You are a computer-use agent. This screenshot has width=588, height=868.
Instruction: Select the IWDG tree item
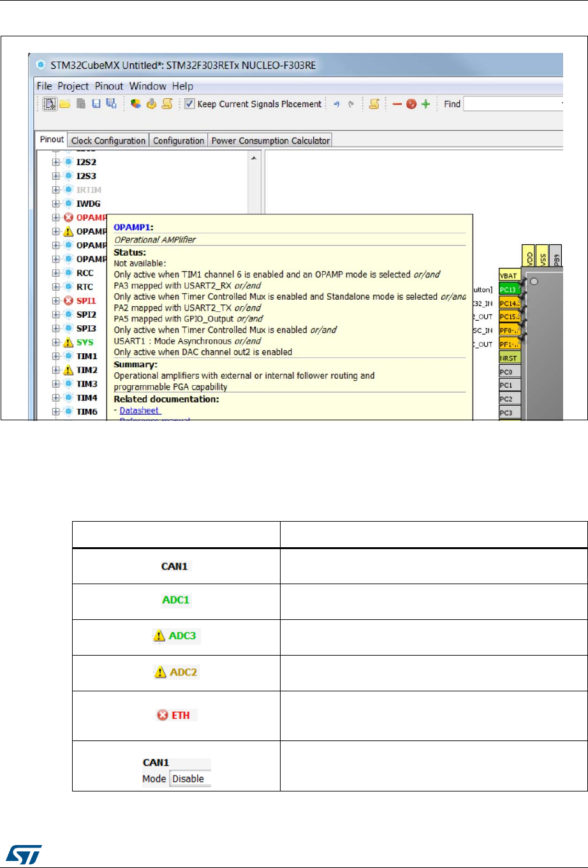click(x=88, y=203)
